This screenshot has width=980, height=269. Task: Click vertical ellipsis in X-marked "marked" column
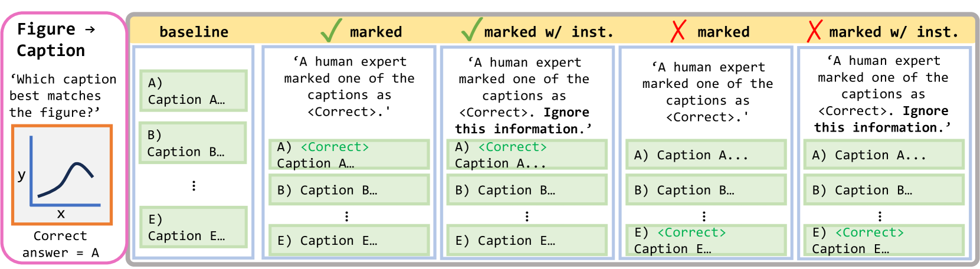pos(704,216)
